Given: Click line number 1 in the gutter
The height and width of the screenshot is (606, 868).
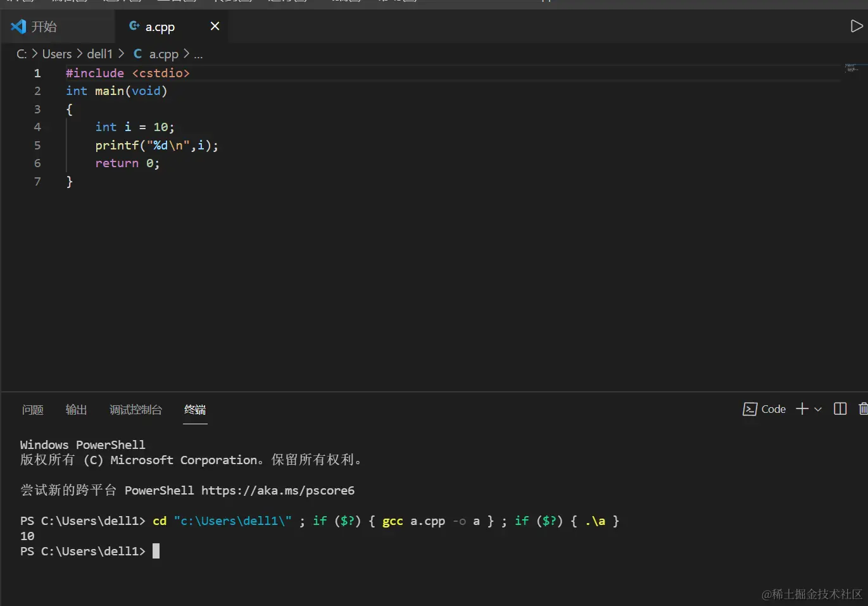Looking at the screenshot, I should 37,73.
